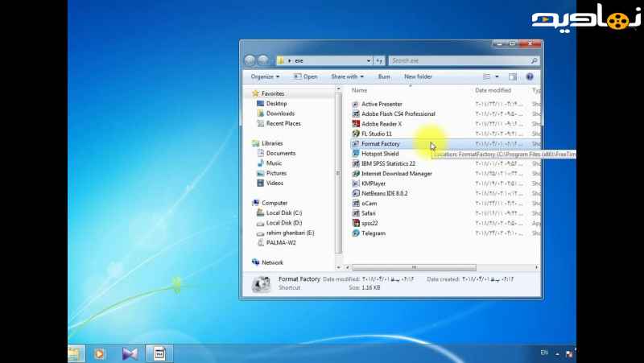Viewport: 644px width, 363px height.
Task: Open the Active Presenter shortcut icon
Action: (356, 105)
